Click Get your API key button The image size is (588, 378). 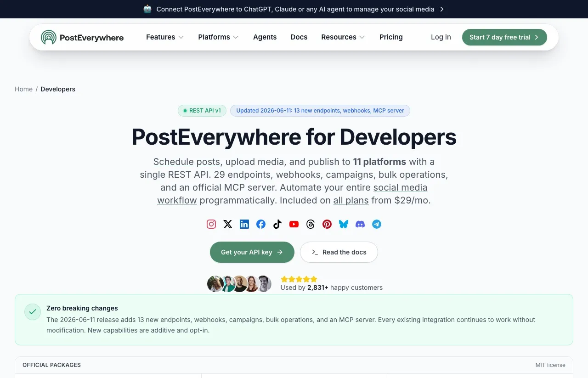252,252
